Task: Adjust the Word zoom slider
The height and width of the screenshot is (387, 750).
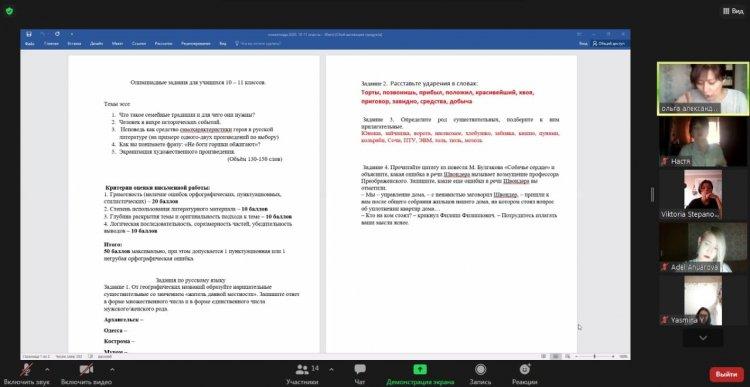Action: click(595, 356)
